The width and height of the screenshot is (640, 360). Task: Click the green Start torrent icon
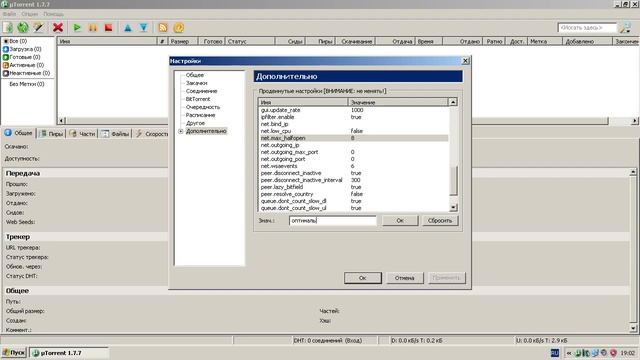point(77,27)
